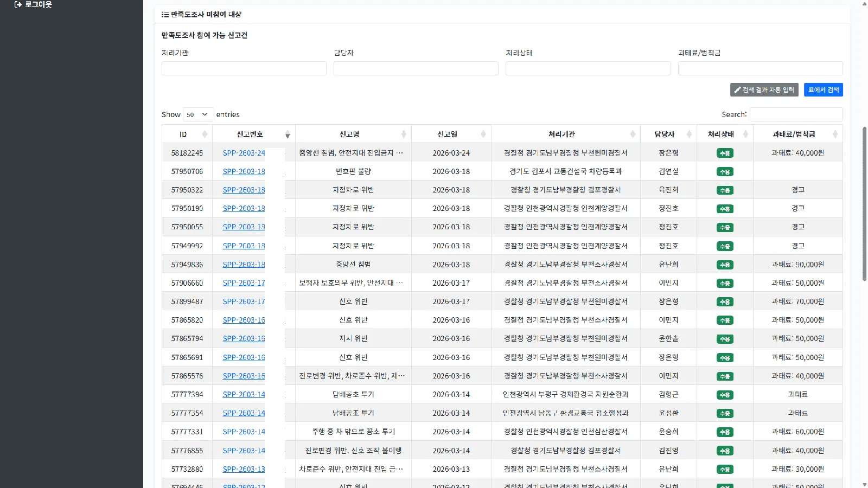
Task: Sort table by ID column
Action: pyautogui.click(x=187, y=134)
